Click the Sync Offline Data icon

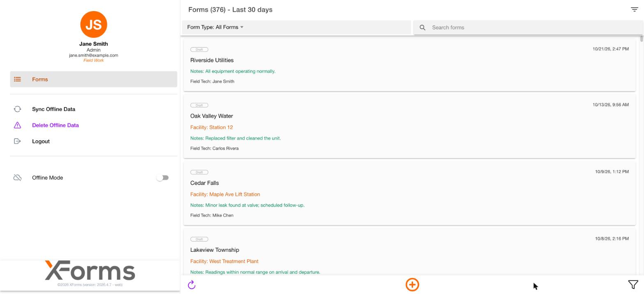coord(17,109)
